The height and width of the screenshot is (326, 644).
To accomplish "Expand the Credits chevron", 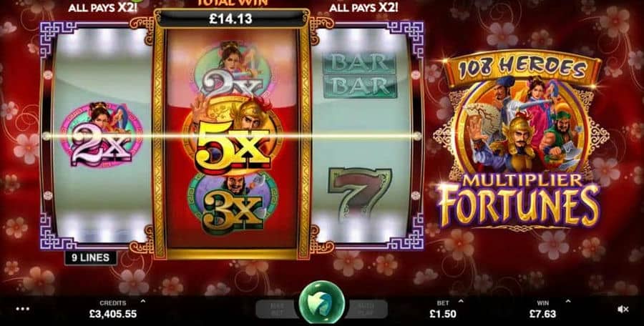I will [143, 301].
